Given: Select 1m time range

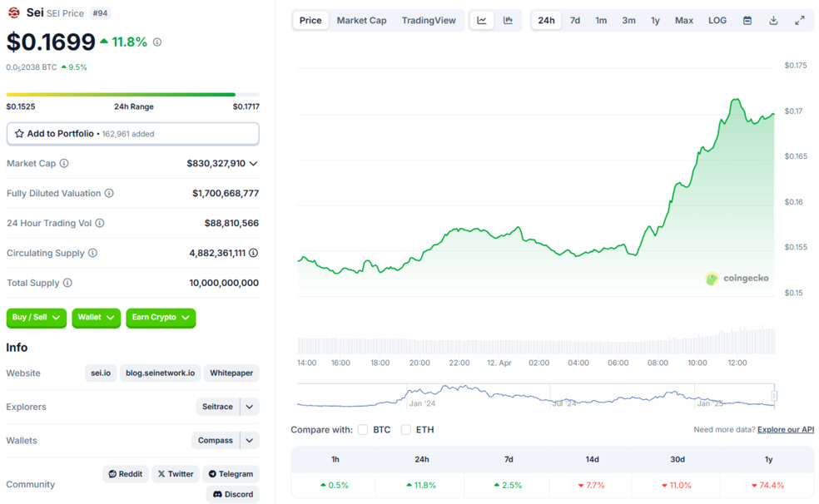Looking at the screenshot, I should pos(601,20).
